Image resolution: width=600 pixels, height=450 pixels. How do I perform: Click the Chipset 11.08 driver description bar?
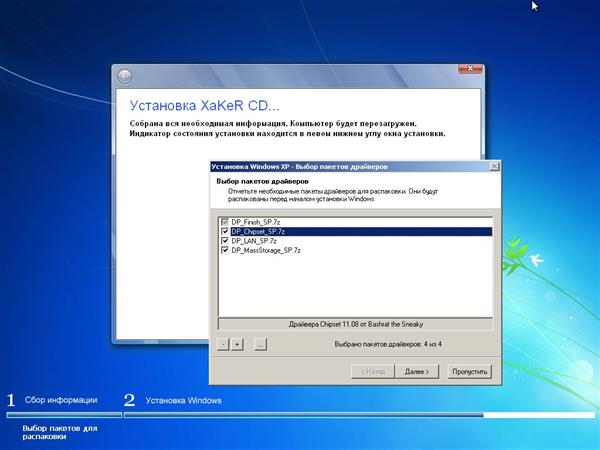[355, 324]
